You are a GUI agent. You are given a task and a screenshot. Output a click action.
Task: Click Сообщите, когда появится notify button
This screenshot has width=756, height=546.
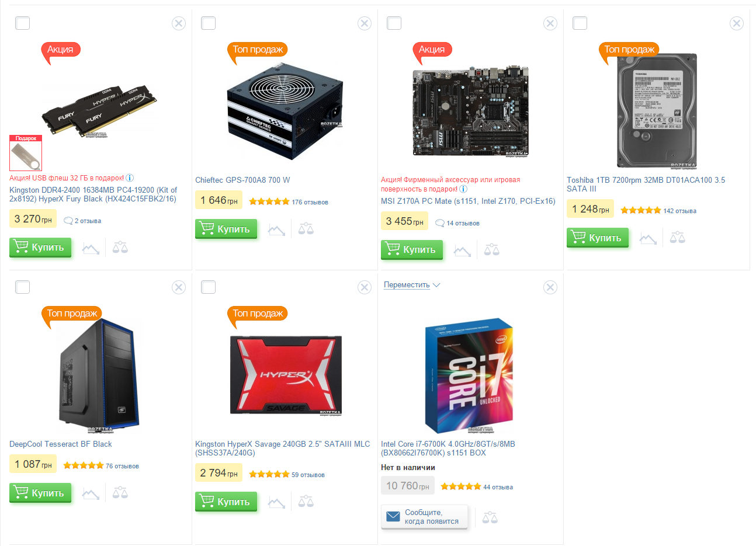[x=424, y=517]
